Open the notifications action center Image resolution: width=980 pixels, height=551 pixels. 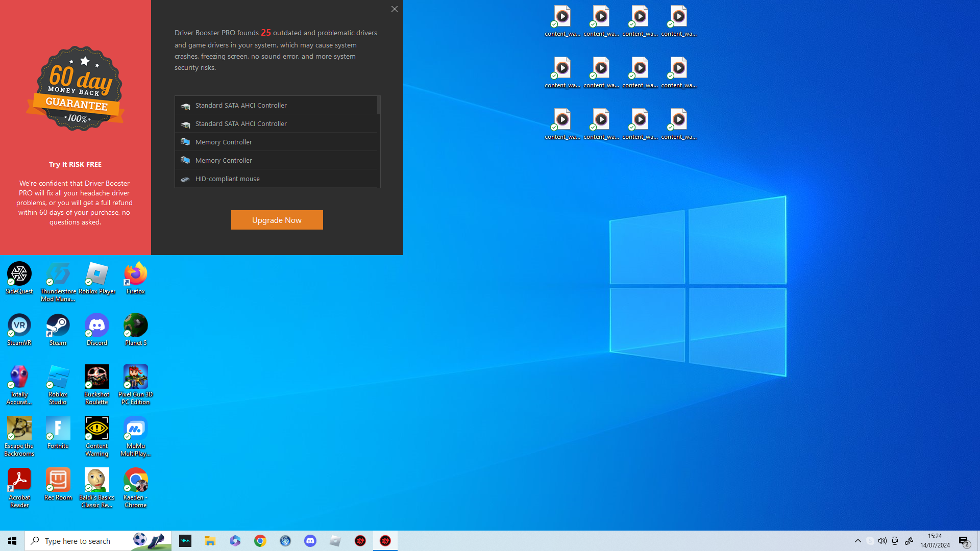(964, 541)
